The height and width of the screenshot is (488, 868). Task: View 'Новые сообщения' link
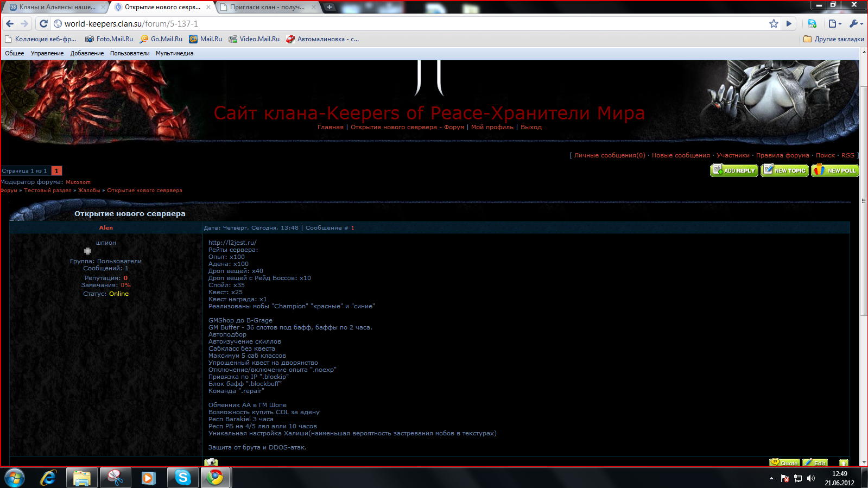[x=681, y=155]
